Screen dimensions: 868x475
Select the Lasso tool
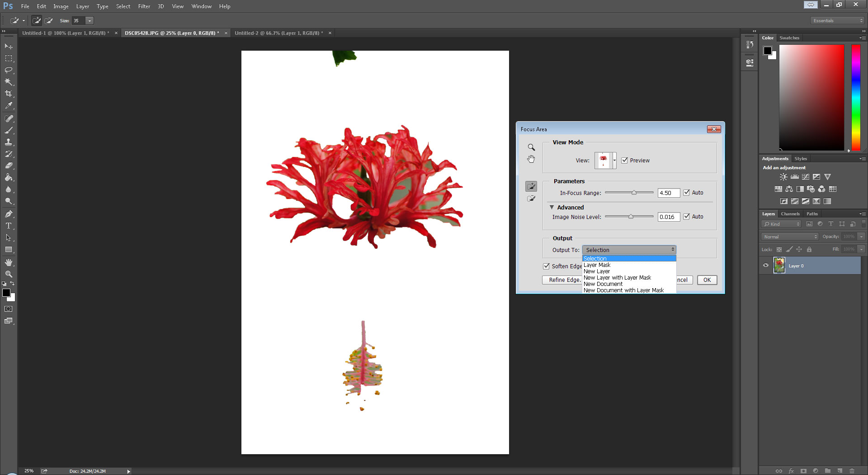coord(9,70)
